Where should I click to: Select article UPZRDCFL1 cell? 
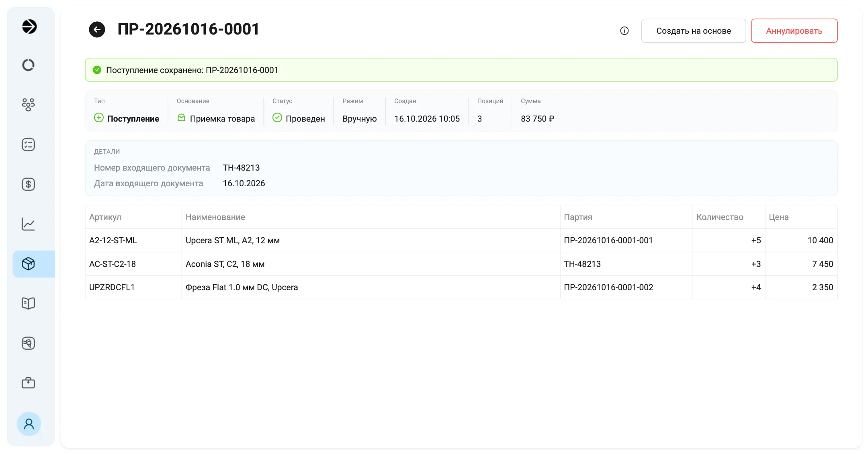tap(133, 287)
